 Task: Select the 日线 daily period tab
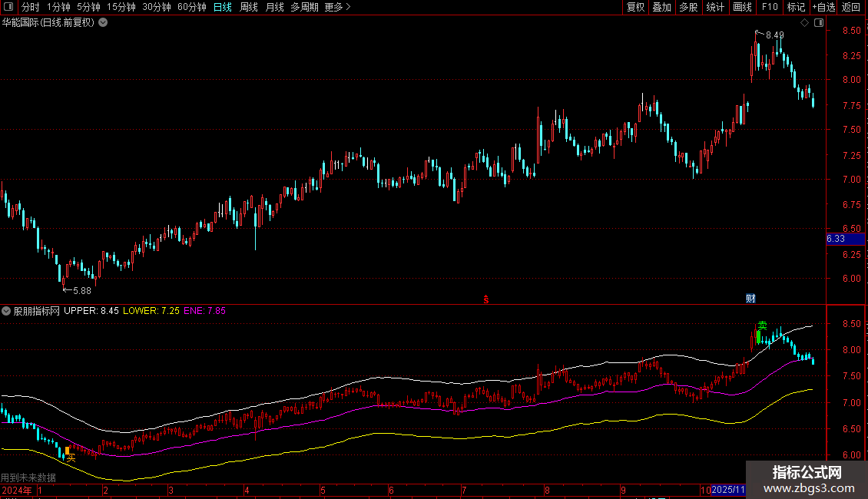[x=223, y=7]
